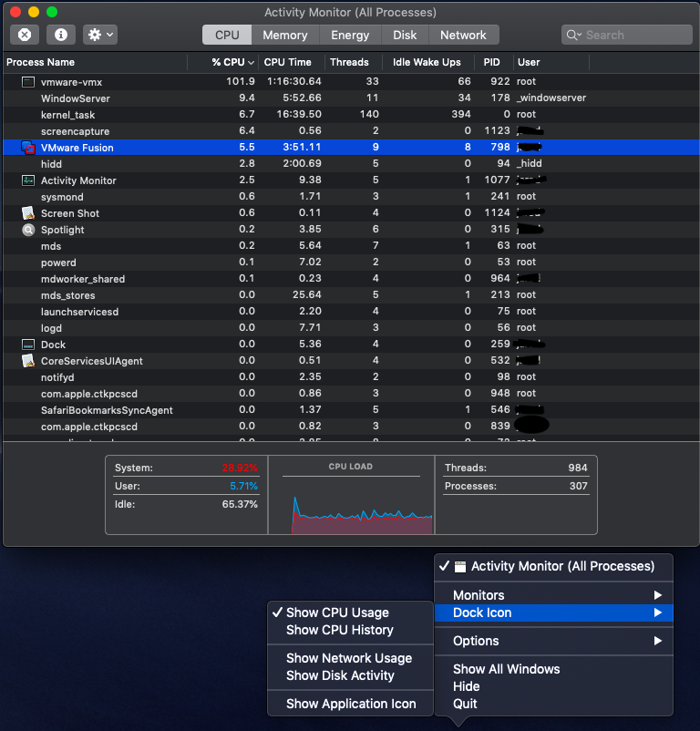Select the kernel_task process row
This screenshot has width=700, height=731.
coord(352,115)
